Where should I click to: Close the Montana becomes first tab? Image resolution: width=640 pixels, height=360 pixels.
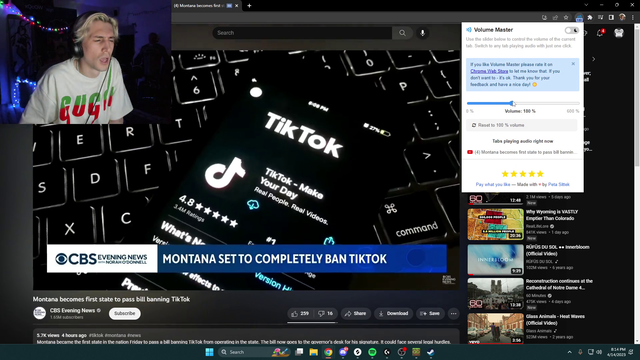point(236,6)
